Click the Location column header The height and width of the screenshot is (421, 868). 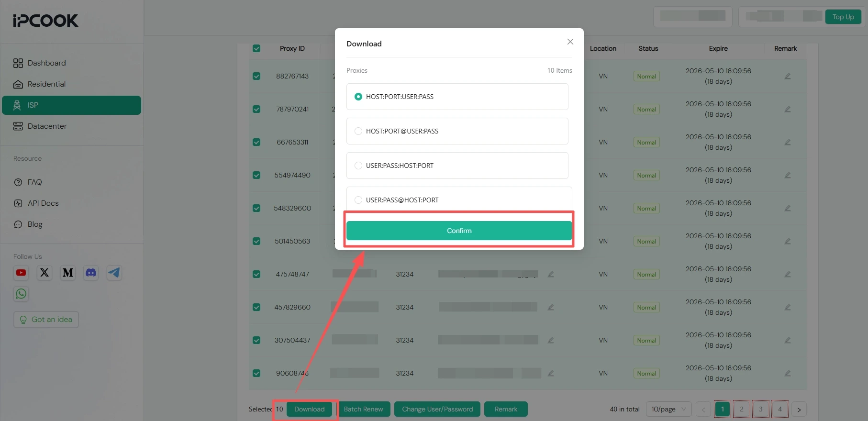pos(603,48)
